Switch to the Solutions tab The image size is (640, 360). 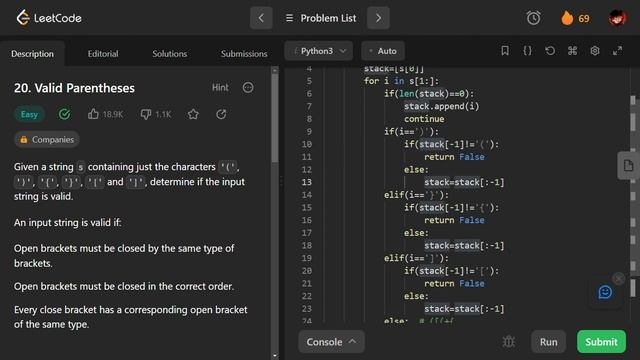tap(169, 53)
